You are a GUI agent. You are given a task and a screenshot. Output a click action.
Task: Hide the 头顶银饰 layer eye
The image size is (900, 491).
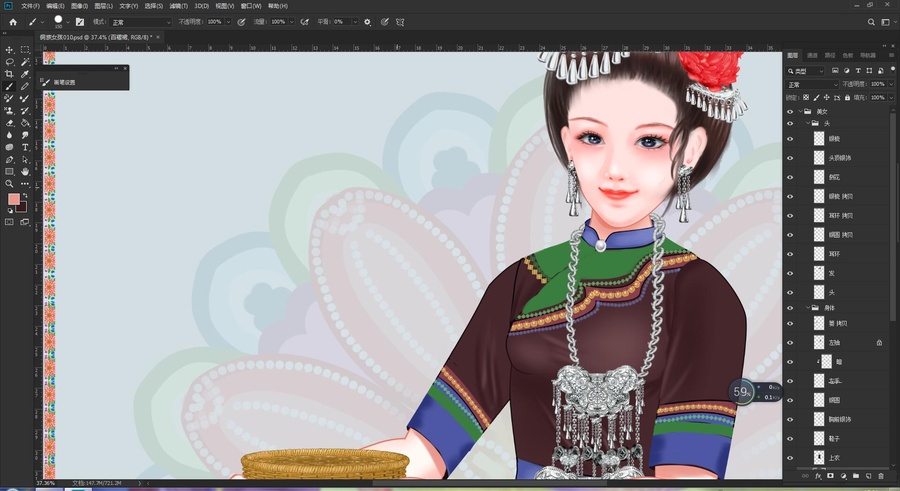point(790,158)
